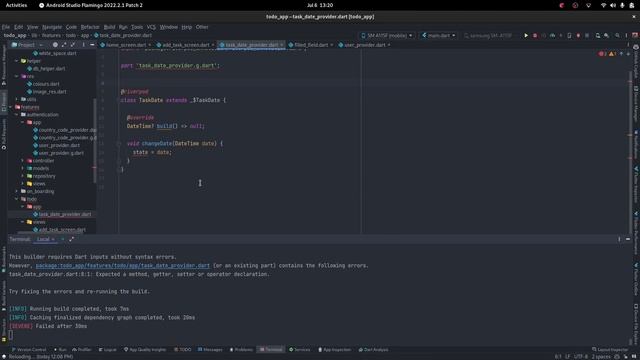Image resolution: width=640 pixels, height=360 pixels.
Task: Switch to user_provider.dart editor tab
Action: [x=364, y=45]
